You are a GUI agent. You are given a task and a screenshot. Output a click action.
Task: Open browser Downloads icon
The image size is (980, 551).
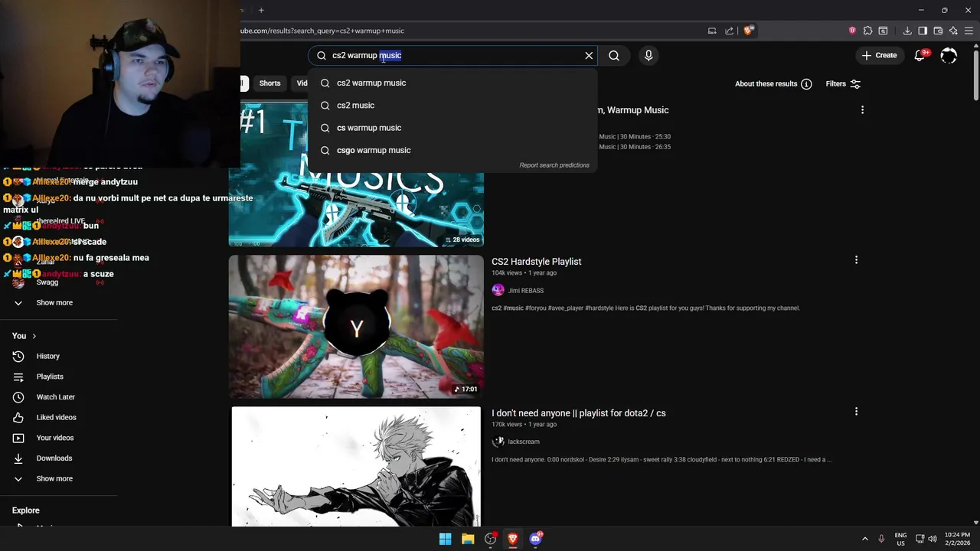tap(907, 31)
